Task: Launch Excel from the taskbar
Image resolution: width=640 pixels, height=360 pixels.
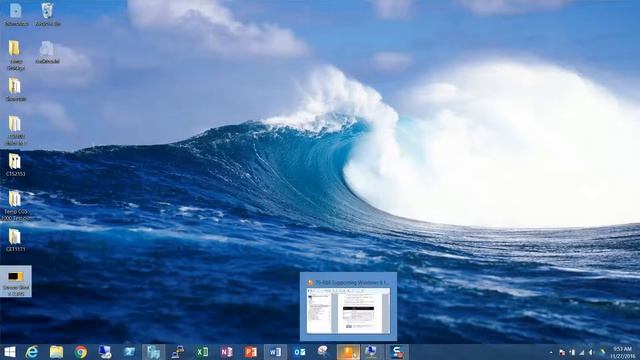Action: (202, 352)
